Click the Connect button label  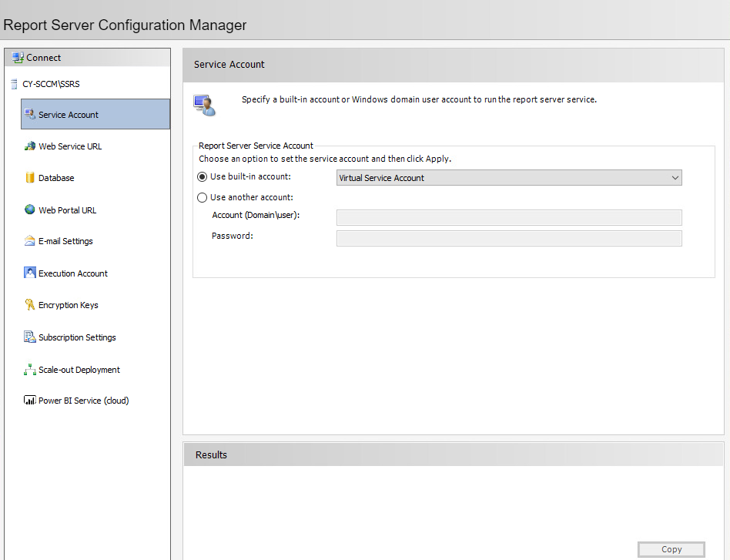[x=43, y=58]
